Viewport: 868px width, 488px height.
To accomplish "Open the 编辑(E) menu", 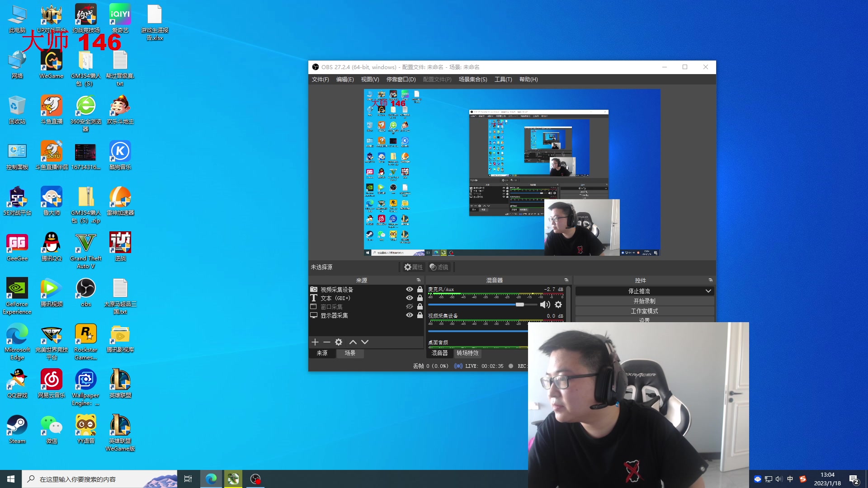I will [345, 80].
